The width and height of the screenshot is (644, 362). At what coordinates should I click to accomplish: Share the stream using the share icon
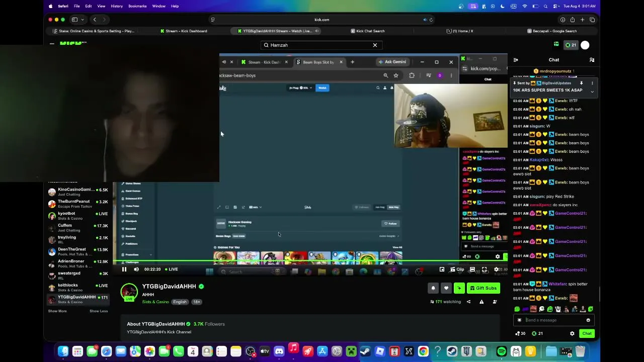[x=468, y=302]
